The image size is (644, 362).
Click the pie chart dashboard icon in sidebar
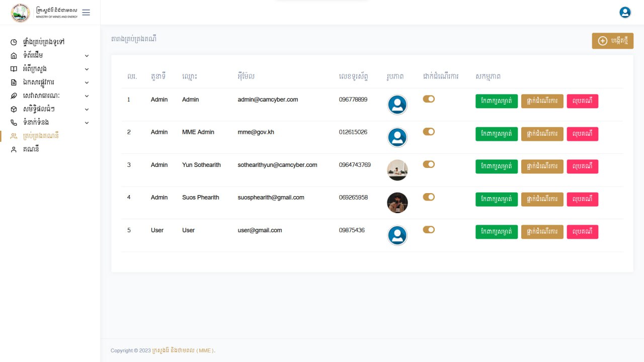(14, 42)
